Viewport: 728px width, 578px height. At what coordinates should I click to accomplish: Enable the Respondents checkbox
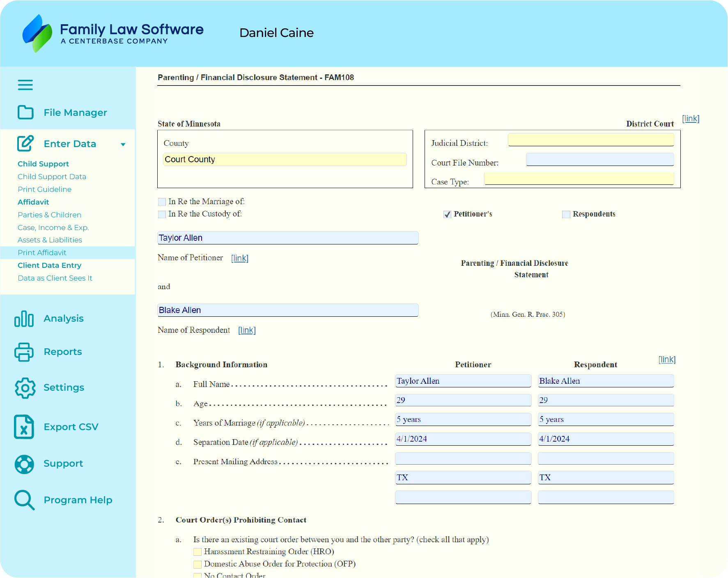[566, 214]
